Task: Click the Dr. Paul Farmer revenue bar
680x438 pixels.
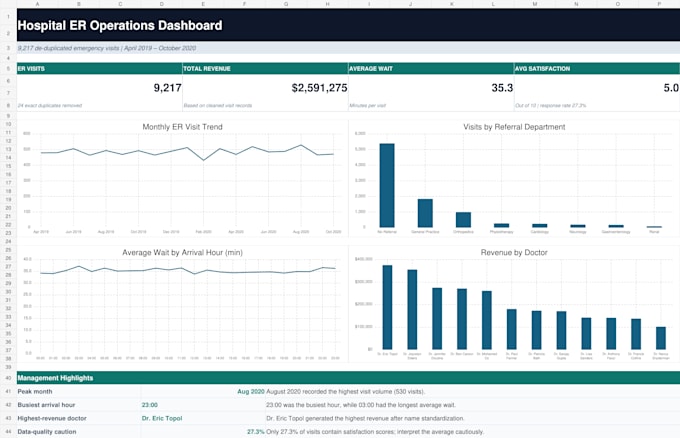Action: 512,329
